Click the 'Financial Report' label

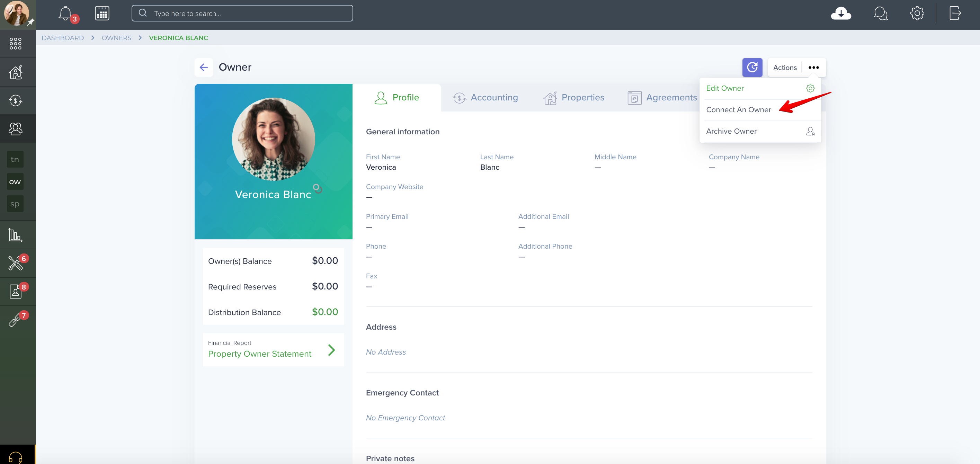[x=229, y=343]
